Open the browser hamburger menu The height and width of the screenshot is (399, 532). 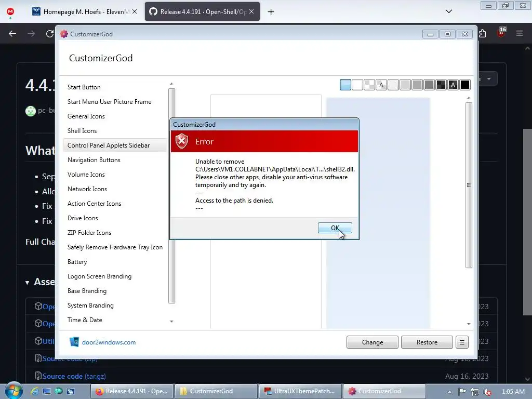pyautogui.click(x=520, y=33)
